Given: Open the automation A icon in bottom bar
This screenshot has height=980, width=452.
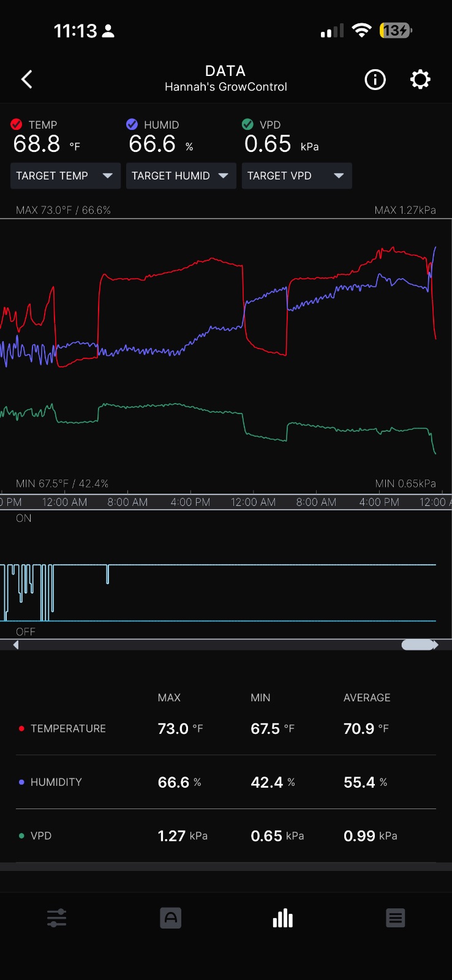Looking at the screenshot, I should [x=170, y=918].
